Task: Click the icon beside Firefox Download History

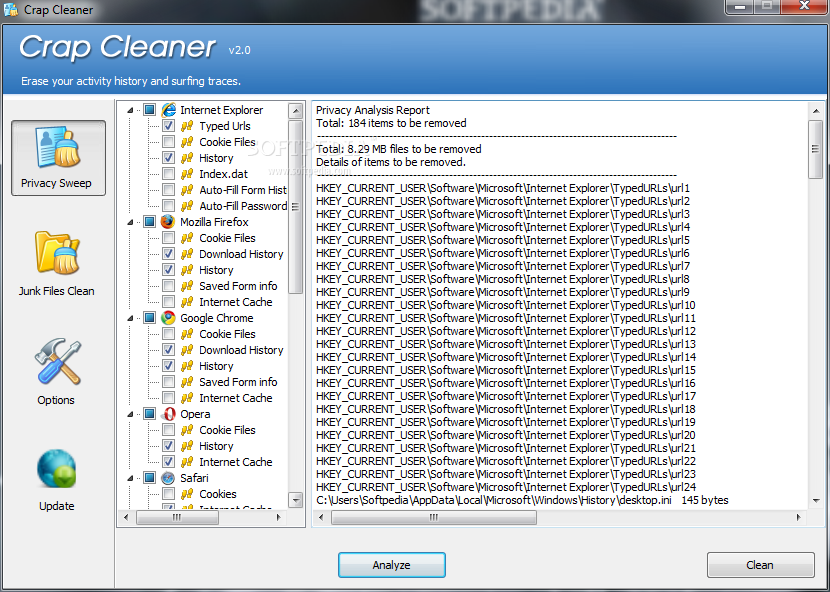Action: [x=187, y=254]
